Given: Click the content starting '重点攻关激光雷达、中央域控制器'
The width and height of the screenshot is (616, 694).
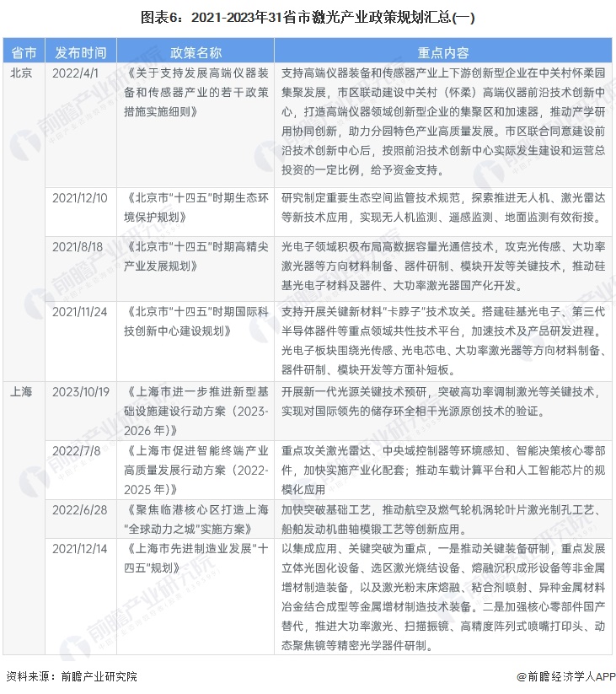Looking at the screenshot, I should (x=443, y=470).
